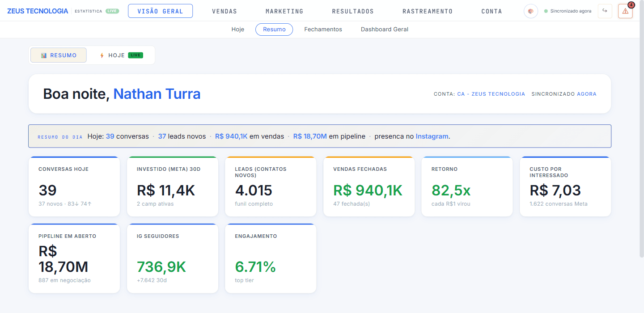Select the Resumo sub-tab pill
The height and width of the screenshot is (313, 644).
pos(274,30)
